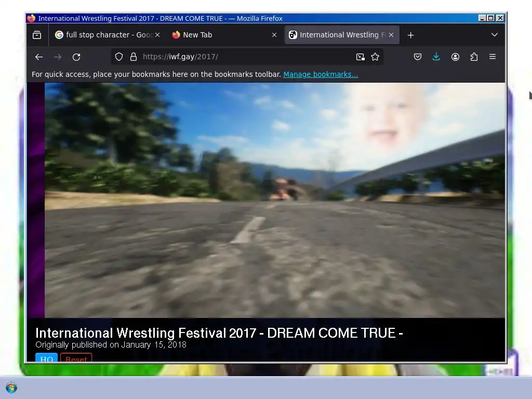Click the Firefox logo in title bar
The image size is (532, 399).
coord(31,18)
